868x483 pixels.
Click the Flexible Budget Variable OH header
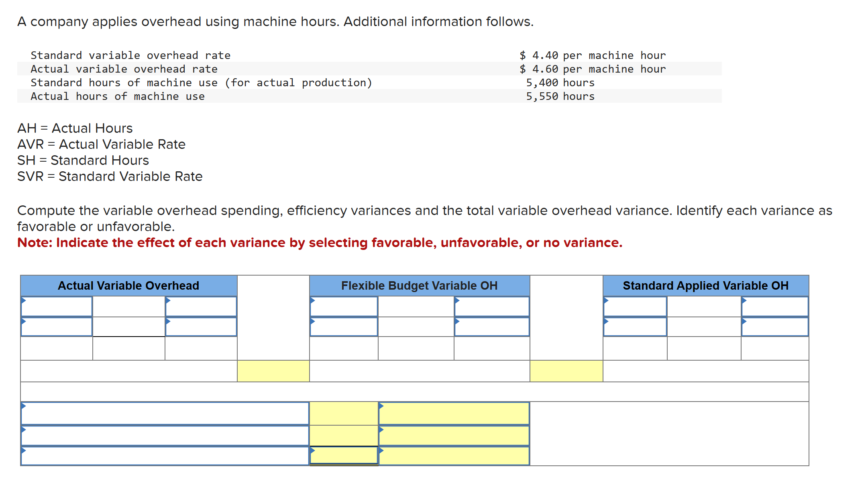pos(420,286)
